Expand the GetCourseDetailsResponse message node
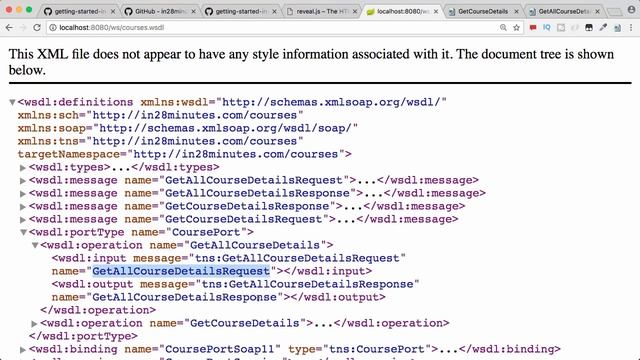 [23, 207]
